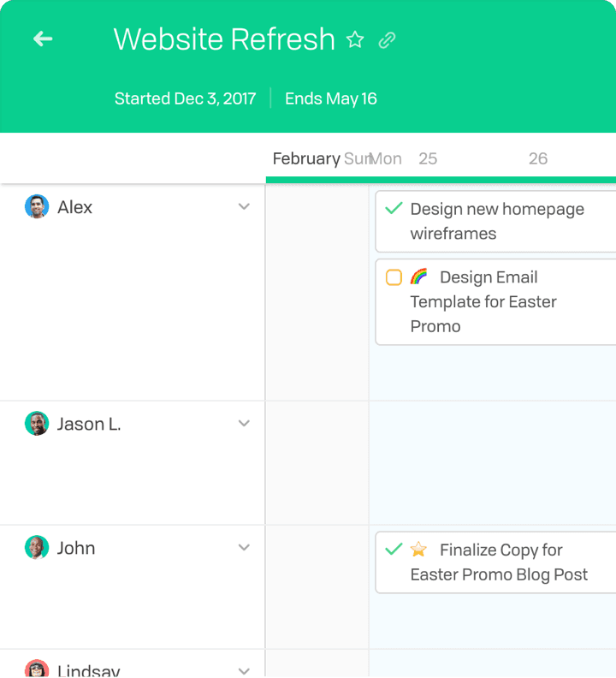Check the Design Email Template task checkbox
The width and height of the screenshot is (616, 678).
[394, 277]
